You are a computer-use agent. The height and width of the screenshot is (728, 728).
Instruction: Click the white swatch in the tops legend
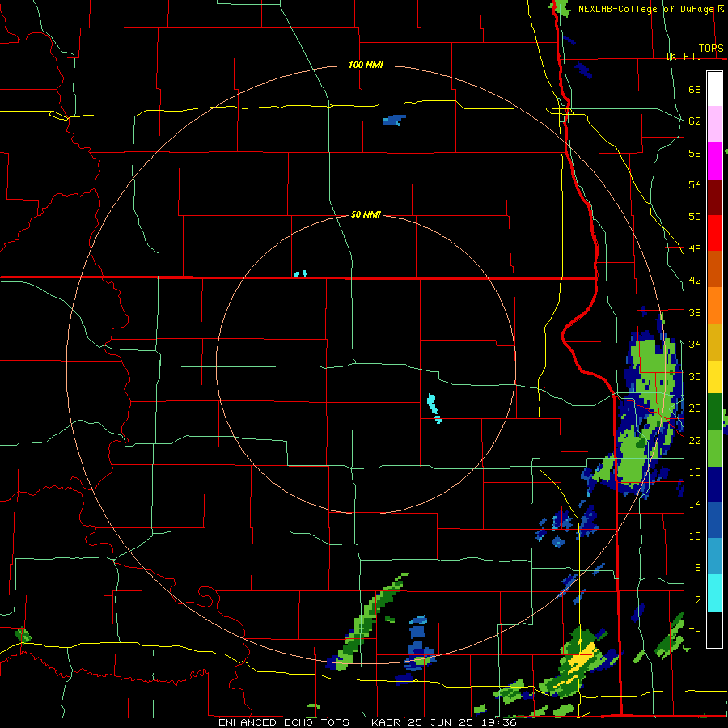[x=714, y=89]
